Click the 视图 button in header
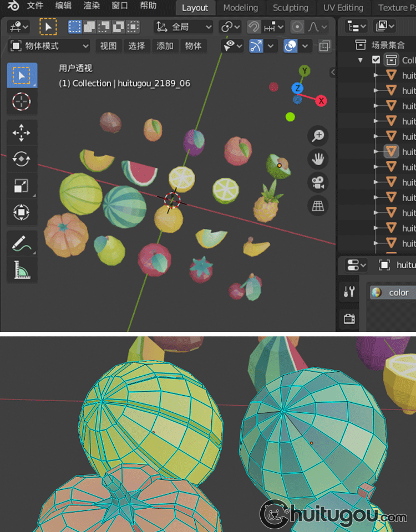 108,46
